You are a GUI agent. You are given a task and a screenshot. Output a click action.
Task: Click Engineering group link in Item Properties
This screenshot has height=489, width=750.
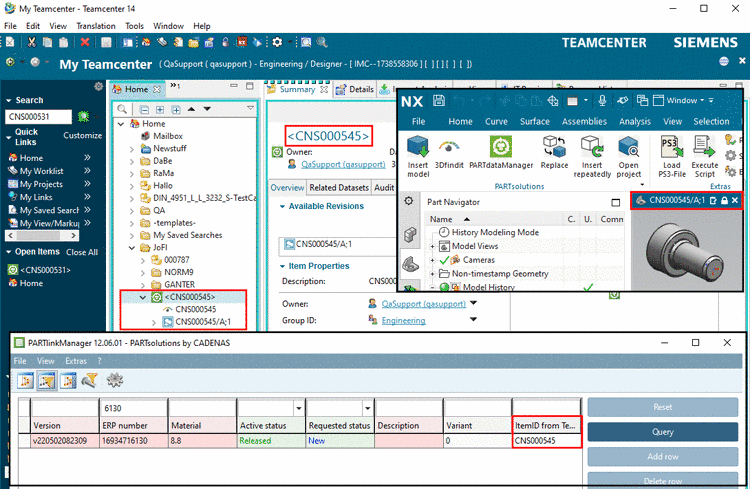[x=403, y=321]
